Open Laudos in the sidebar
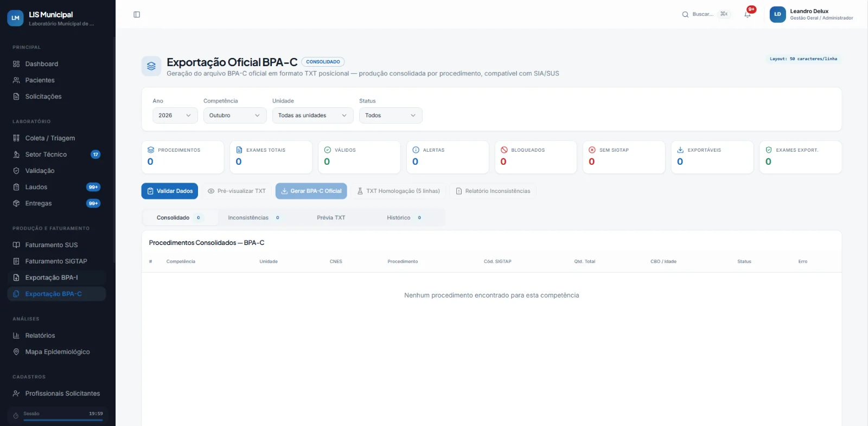Viewport: 868px width, 426px height. (x=56, y=187)
